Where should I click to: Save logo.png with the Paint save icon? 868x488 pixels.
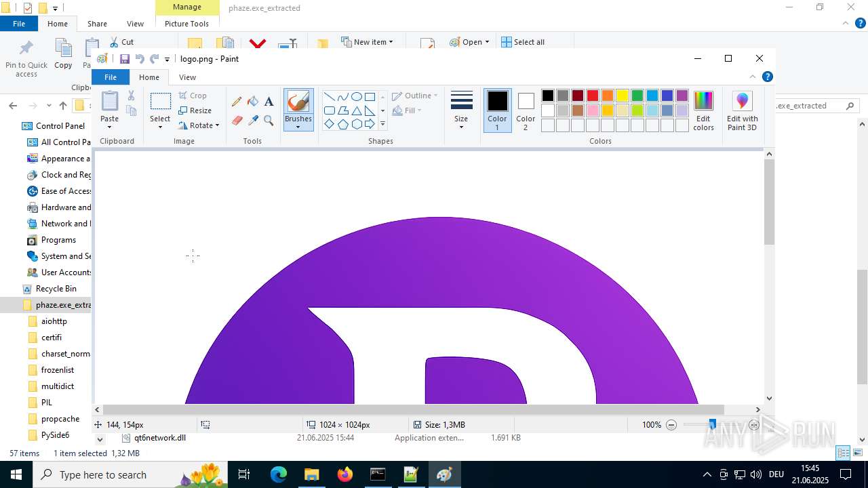[x=125, y=59]
